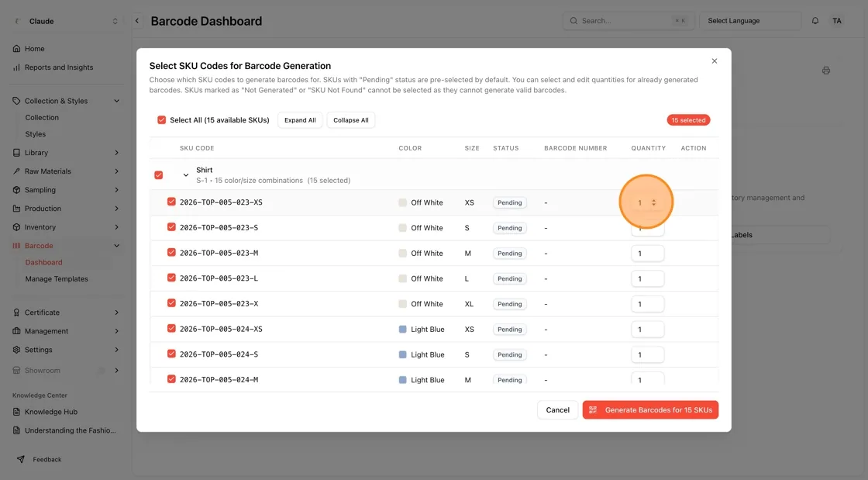868x480 pixels.
Task: Click the Cancel button
Action: [x=557, y=410]
